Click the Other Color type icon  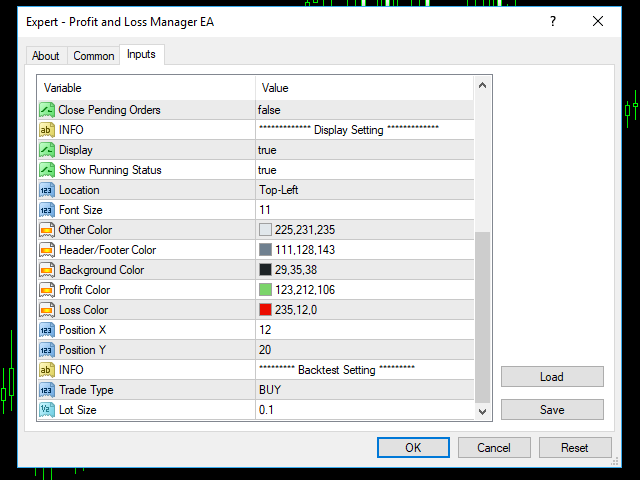[47, 230]
